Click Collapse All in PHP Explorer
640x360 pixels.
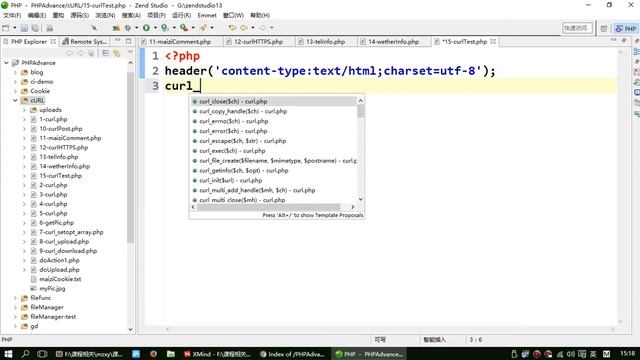click(x=105, y=53)
